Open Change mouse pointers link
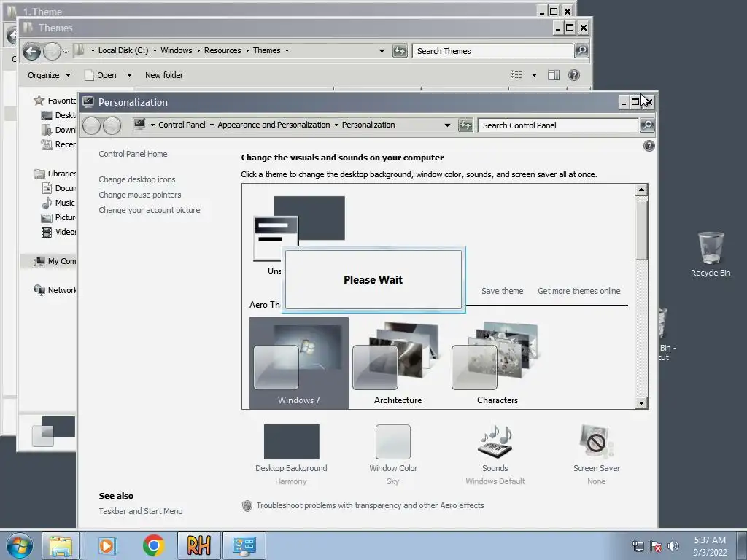This screenshot has width=747, height=560. point(139,195)
